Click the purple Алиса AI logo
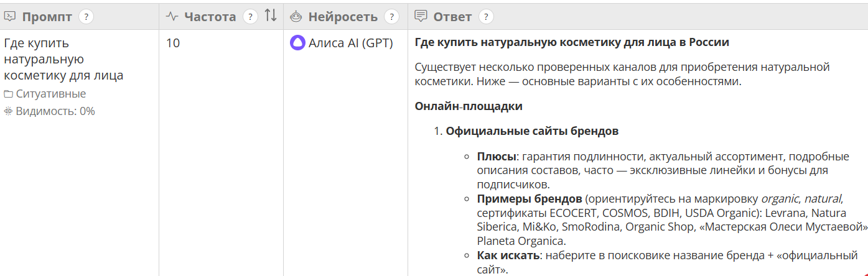Screen dimensions: 868x276 [x=297, y=44]
